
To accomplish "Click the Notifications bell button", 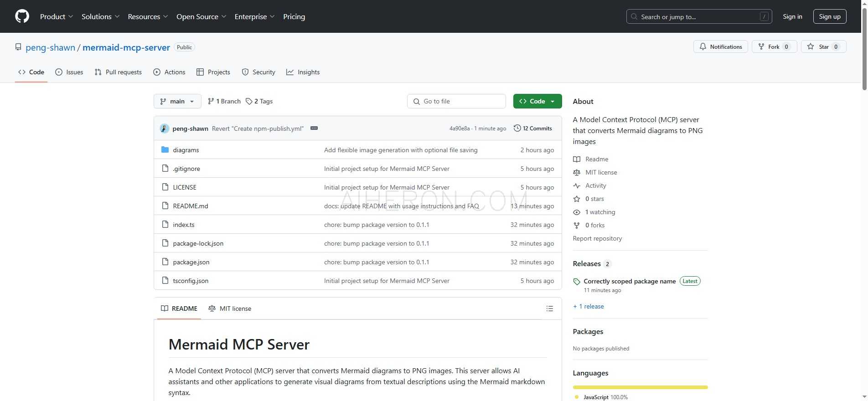I will pyautogui.click(x=720, y=46).
